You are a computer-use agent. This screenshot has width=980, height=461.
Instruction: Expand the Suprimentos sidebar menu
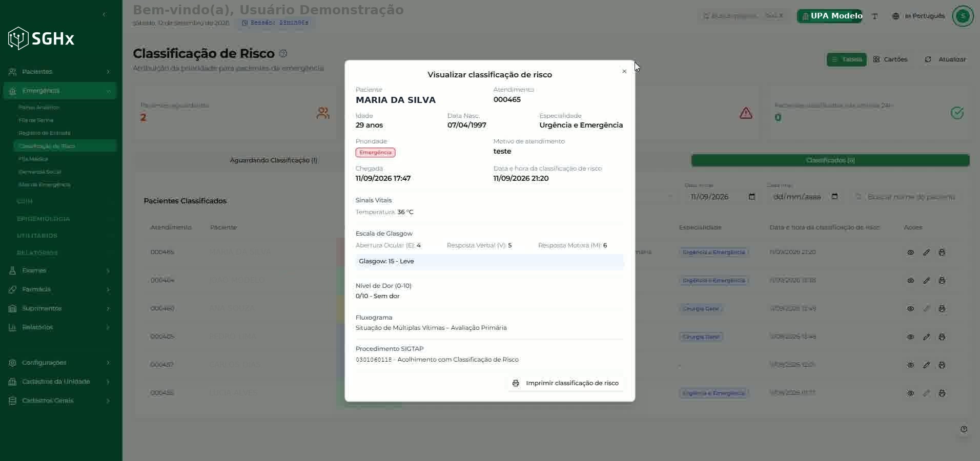[59, 308]
